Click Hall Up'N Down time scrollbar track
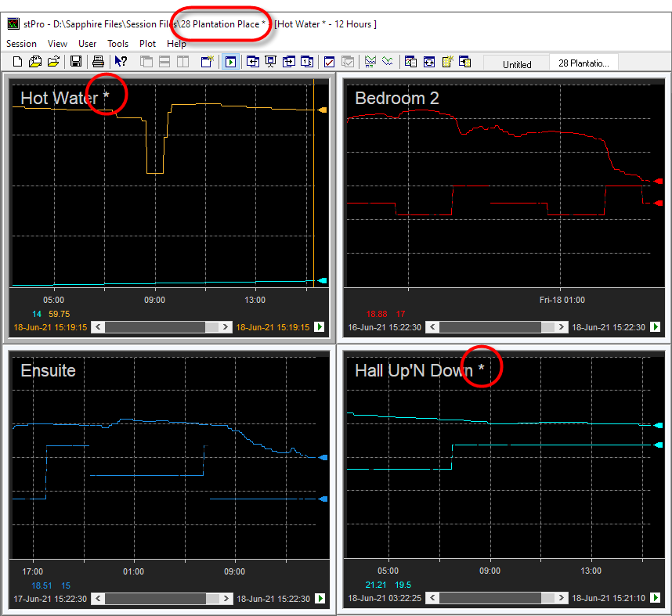 [497, 597]
